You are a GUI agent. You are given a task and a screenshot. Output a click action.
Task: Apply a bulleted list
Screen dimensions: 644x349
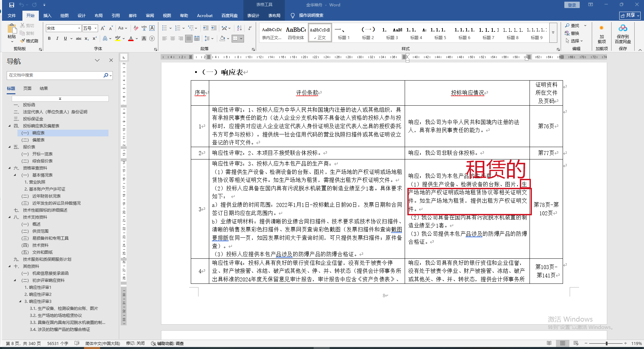(x=165, y=28)
